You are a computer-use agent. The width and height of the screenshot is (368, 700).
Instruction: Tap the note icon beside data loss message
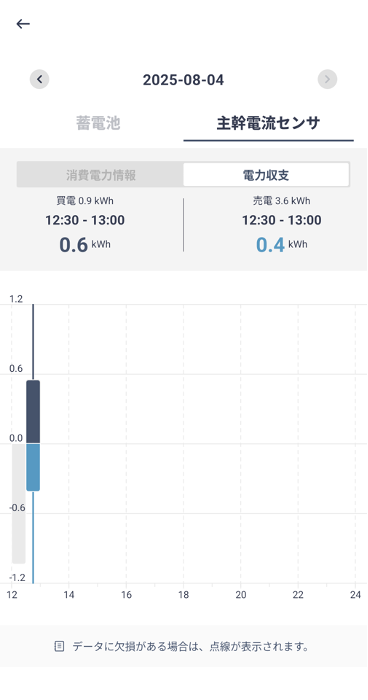pos(59,646)
